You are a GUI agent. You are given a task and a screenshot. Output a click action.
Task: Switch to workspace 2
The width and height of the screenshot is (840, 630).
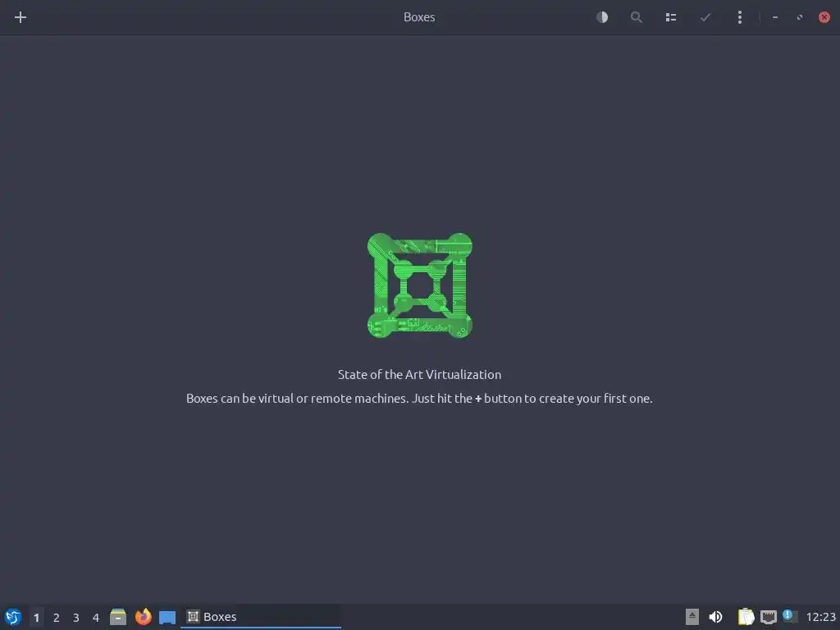pos(57,618)
